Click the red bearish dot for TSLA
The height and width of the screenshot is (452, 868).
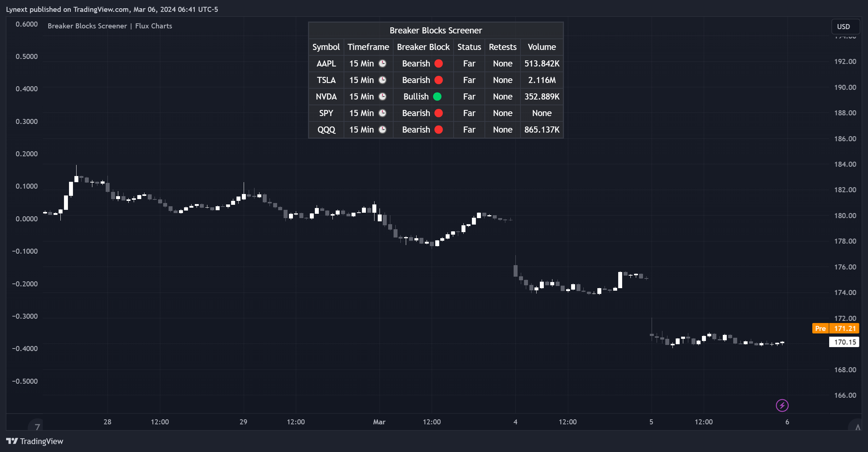pyautogui.click(x=438, y=80)
